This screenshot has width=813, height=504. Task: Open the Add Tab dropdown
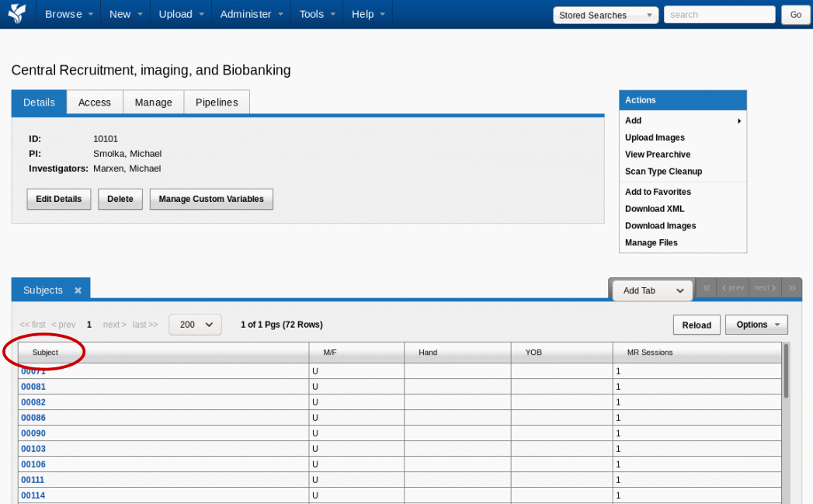(650, 290)
